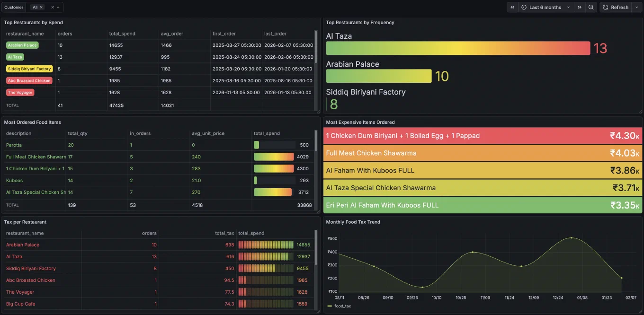Click the 698 total_tax value
The height and width of the screenshot is (315, 644).
(x=230, y=245)
